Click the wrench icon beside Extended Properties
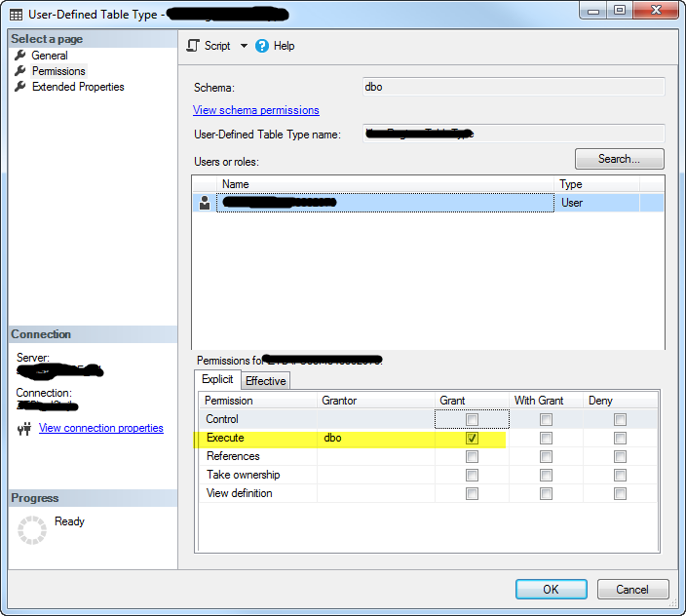This screenshot has width=686, height=616. point(20,86)
